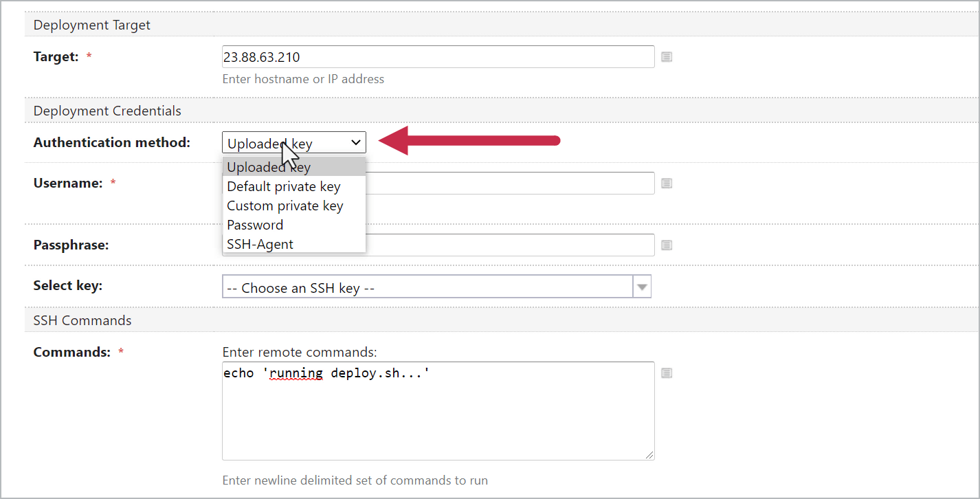The image size is (980, 499).
Task: Click the red required asterisk beside Target
Action: tap(88, 56)
